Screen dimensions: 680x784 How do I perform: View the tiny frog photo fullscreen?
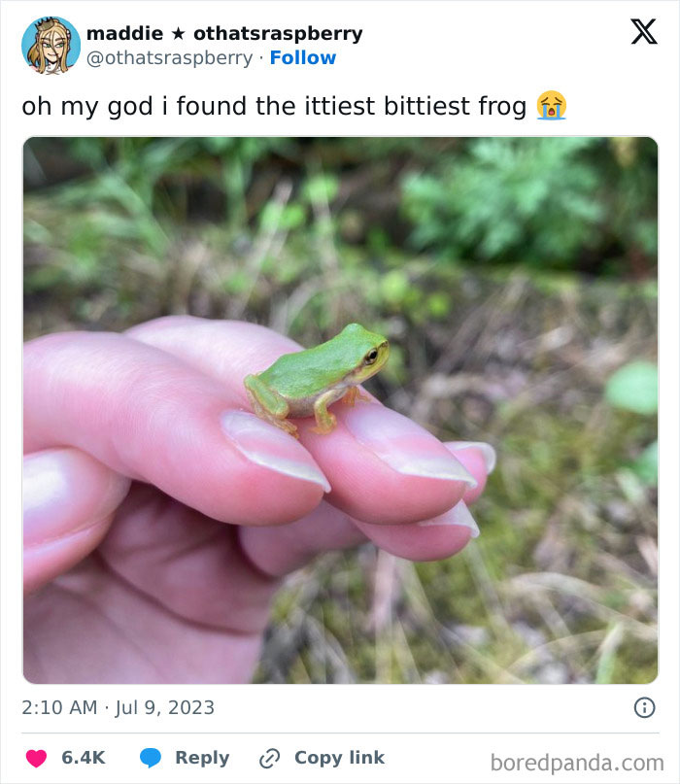coord(340,408)
